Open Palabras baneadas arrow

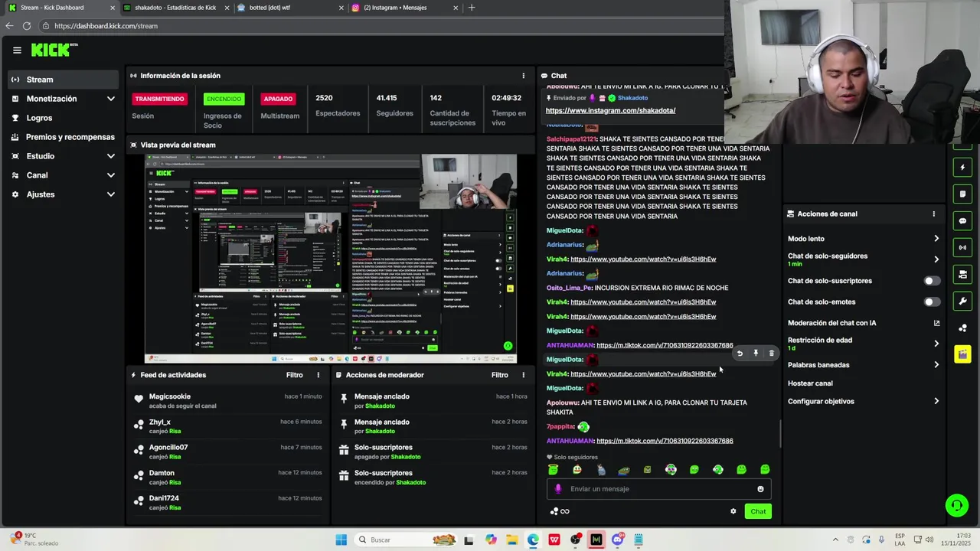(936, 365)
